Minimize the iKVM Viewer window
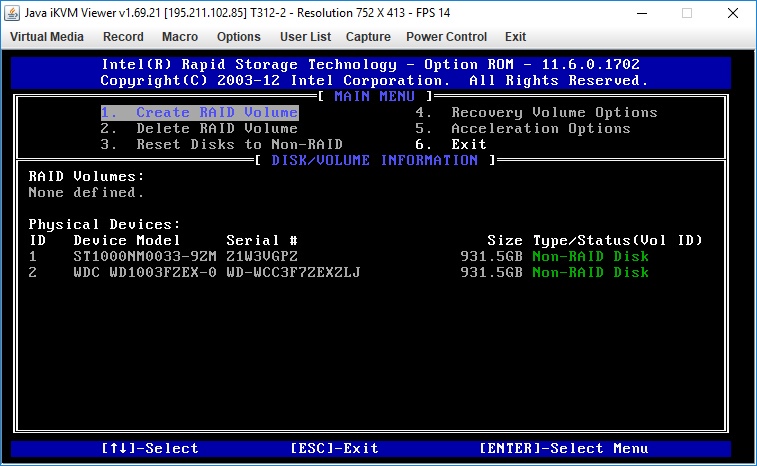 642,13
